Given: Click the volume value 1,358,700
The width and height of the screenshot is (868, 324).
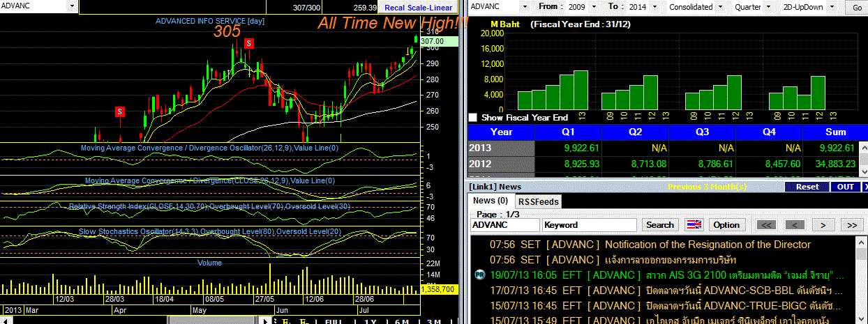Looking at the screenshot, I should [439, 288].
